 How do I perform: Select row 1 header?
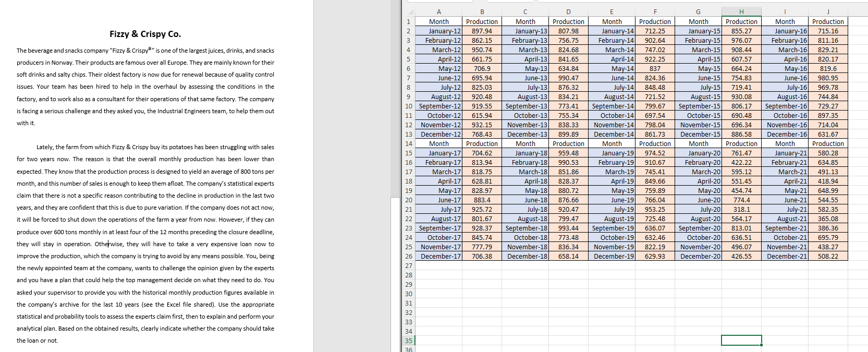(409, 21)
